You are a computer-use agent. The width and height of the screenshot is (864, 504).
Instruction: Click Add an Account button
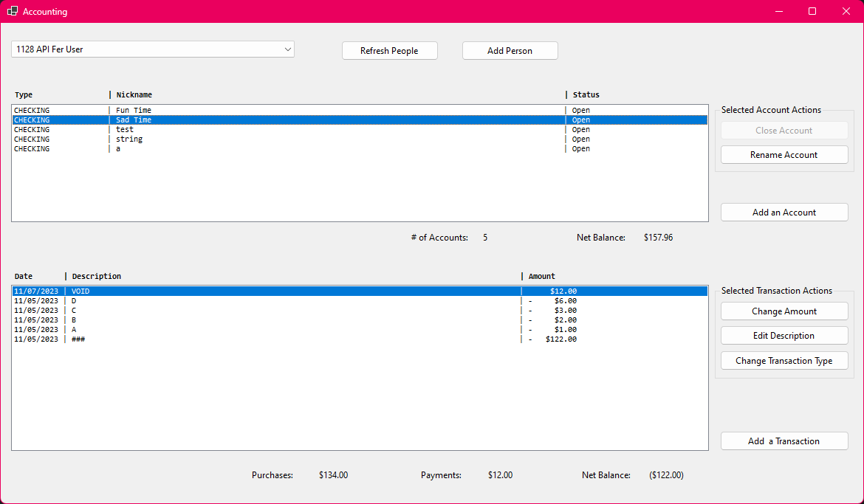(x=784, y=213)
